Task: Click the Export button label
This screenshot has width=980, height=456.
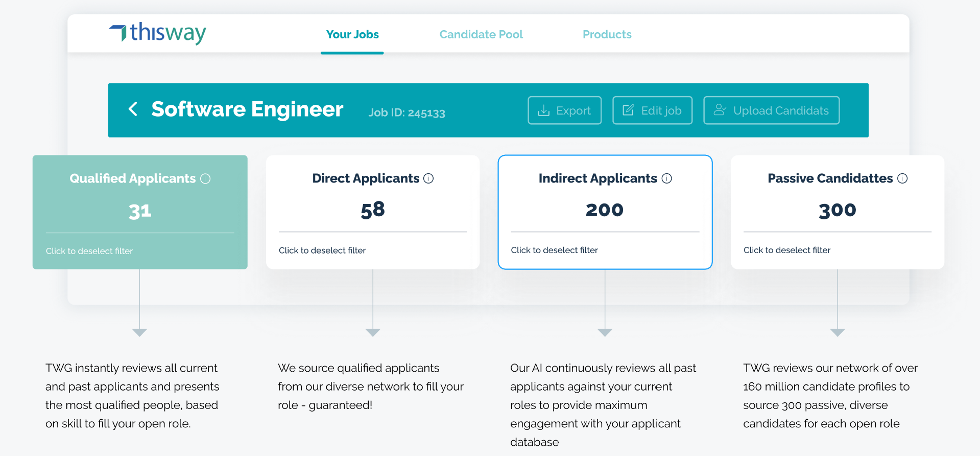Action: (573, 110)
